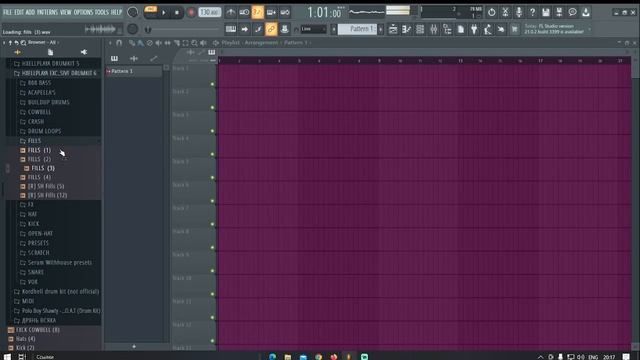Toggle the highlighted countdown before recording
Viewport: 640px width, 360px height.
pos(258,12)
